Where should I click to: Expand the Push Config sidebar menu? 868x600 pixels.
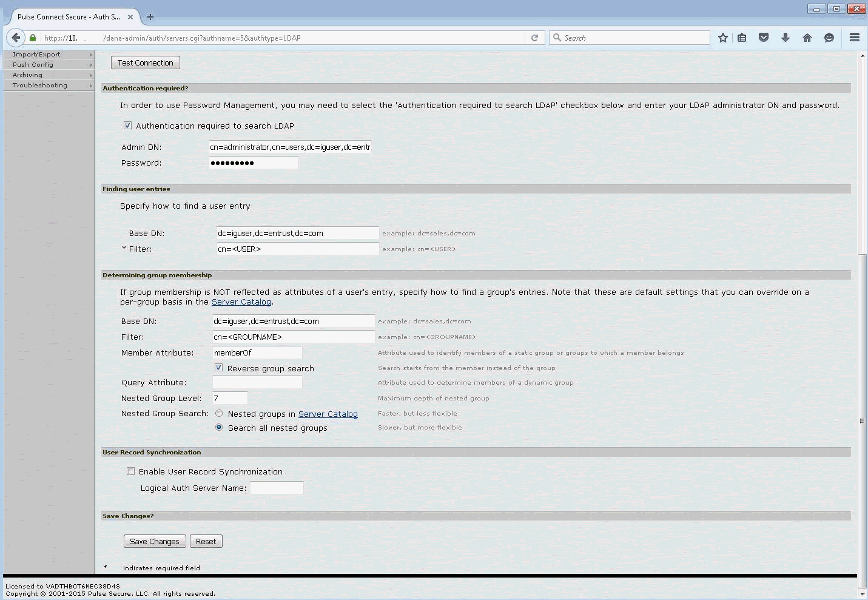tap(49, 65)
